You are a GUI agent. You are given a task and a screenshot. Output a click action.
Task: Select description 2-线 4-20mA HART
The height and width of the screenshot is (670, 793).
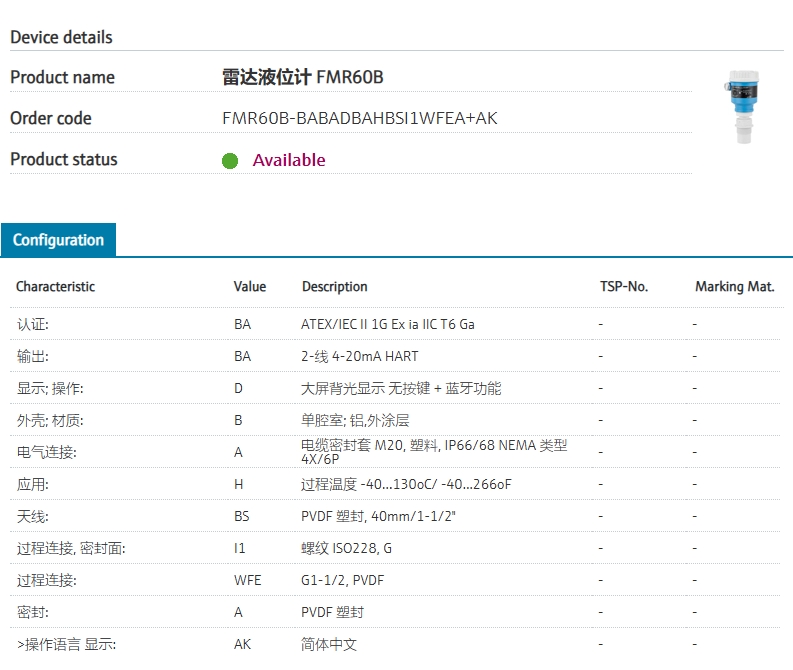click(x=360, y=356)
